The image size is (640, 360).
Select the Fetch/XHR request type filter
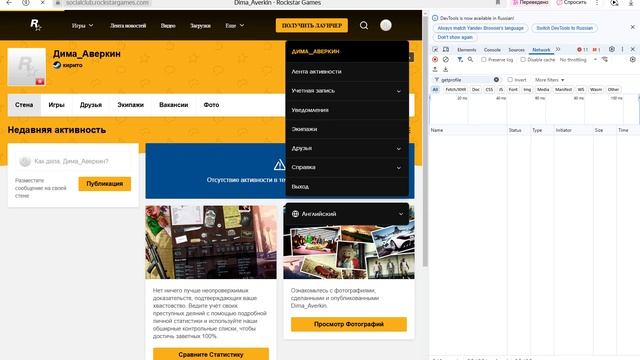[456, 89]
